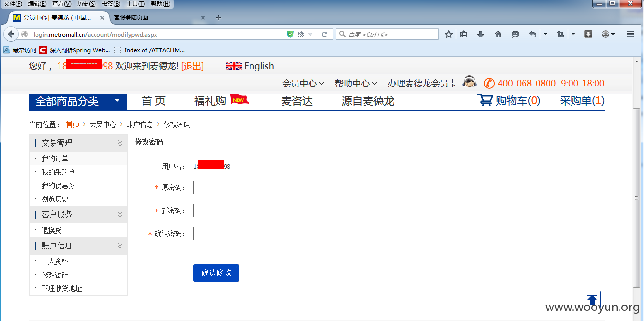Open the 查看(V) menu
644x321 pixels.
click(x=62, y=4)
